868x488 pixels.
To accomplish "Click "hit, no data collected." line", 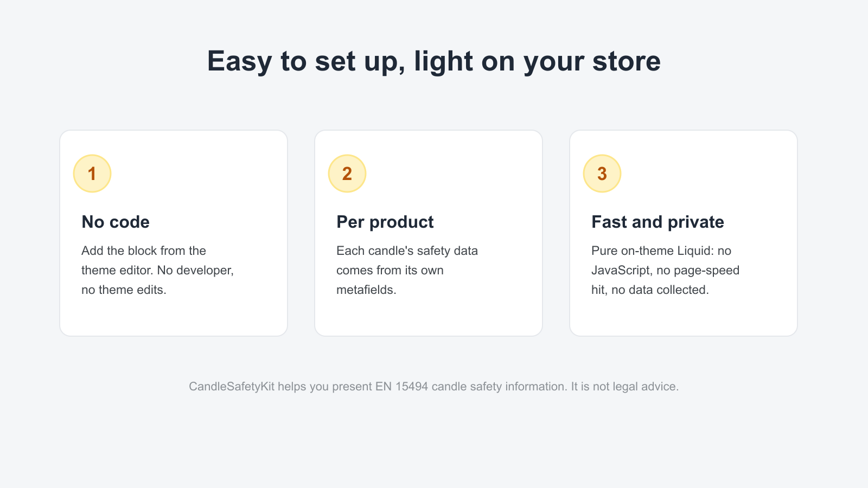I will point(650,290).
